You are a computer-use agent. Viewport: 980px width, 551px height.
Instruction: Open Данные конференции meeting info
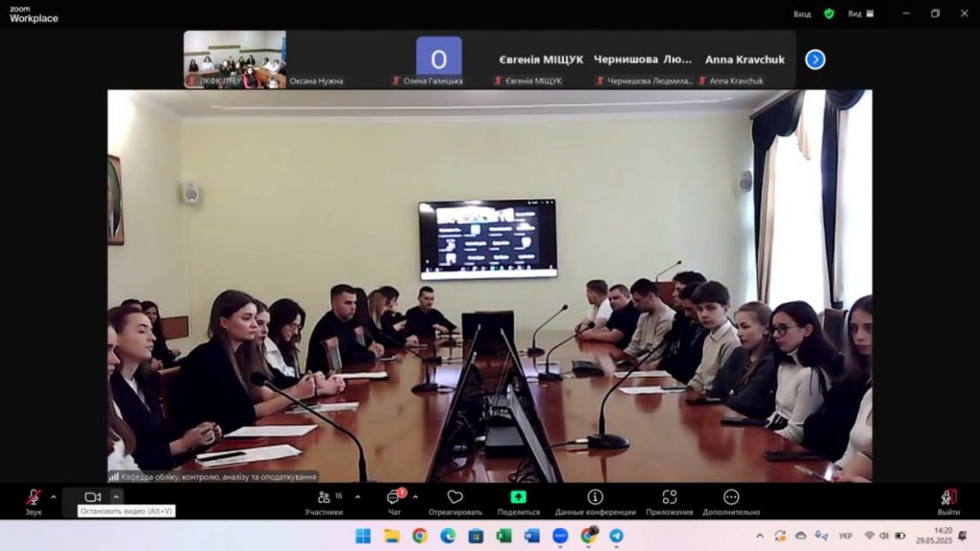[x=595, y=497]
